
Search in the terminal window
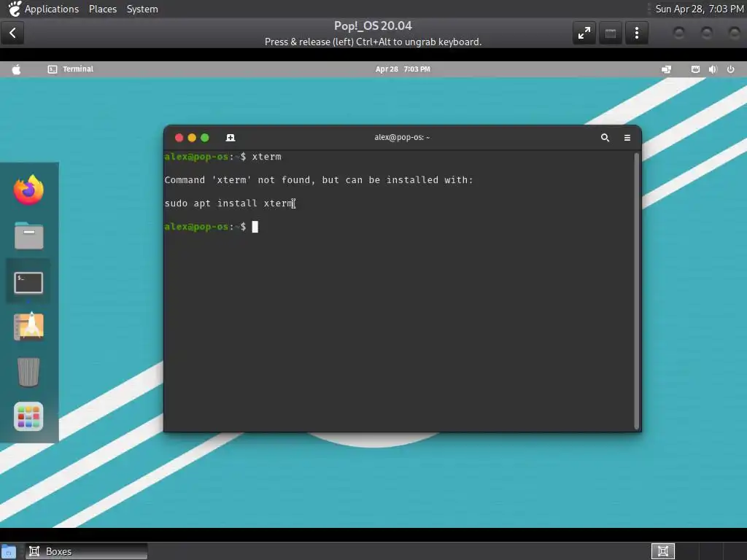pyautogui.click(x=605, y=138)
